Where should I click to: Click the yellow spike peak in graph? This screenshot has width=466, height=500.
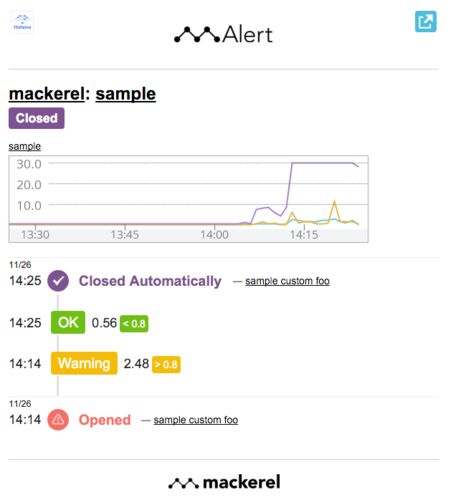point(334,202)
